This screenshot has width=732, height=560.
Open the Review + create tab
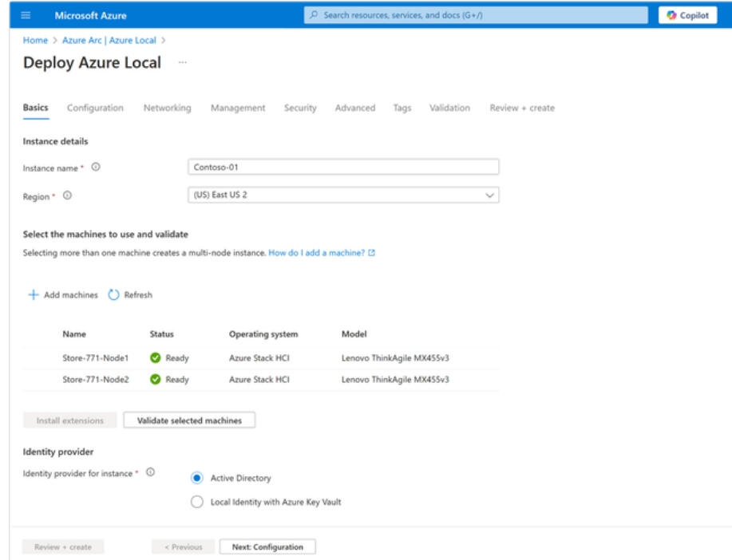pyautogui.click(x=522, y=108)
